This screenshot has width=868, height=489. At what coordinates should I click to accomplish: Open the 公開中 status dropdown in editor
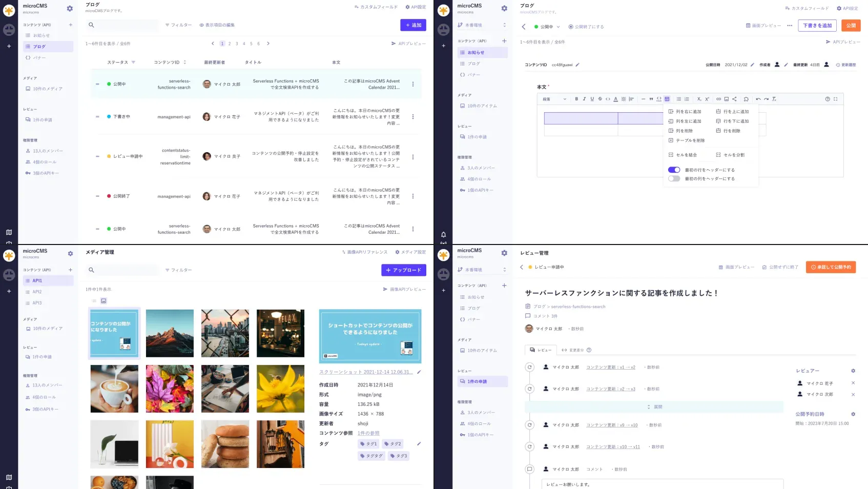point(547,27)
